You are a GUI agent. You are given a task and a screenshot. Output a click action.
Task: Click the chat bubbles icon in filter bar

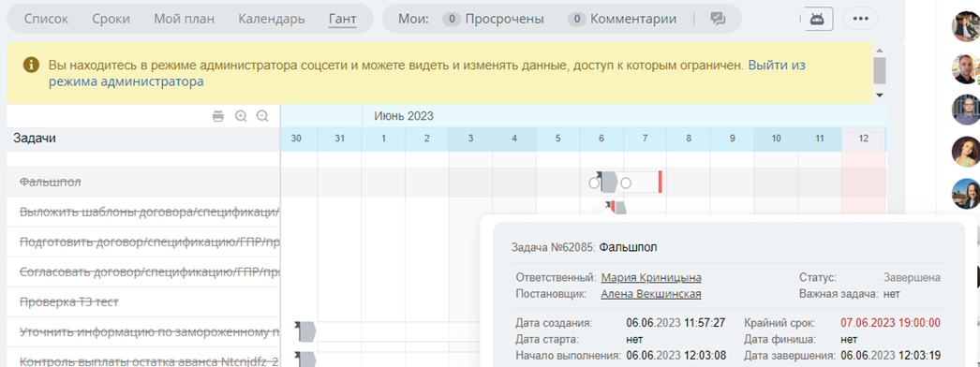[x=718, y=19]
